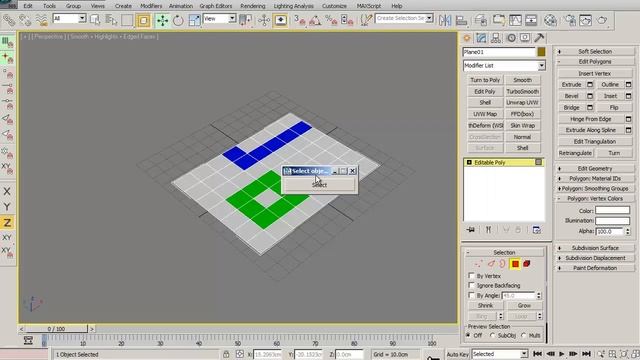
Task: Toggle the Window/Crossing selection icon
Action: pos(143,20)
